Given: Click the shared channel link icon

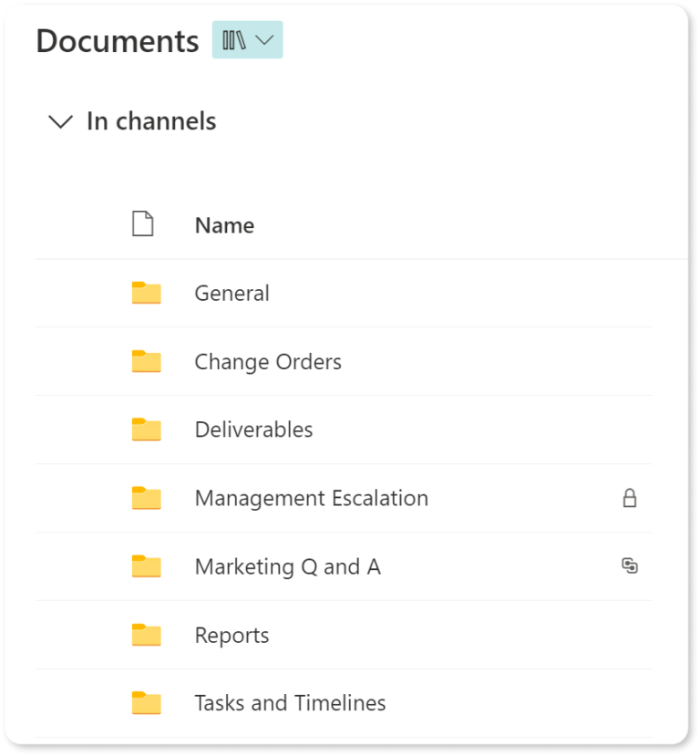Looking at the screenshot, I should [x=629, y=566].
